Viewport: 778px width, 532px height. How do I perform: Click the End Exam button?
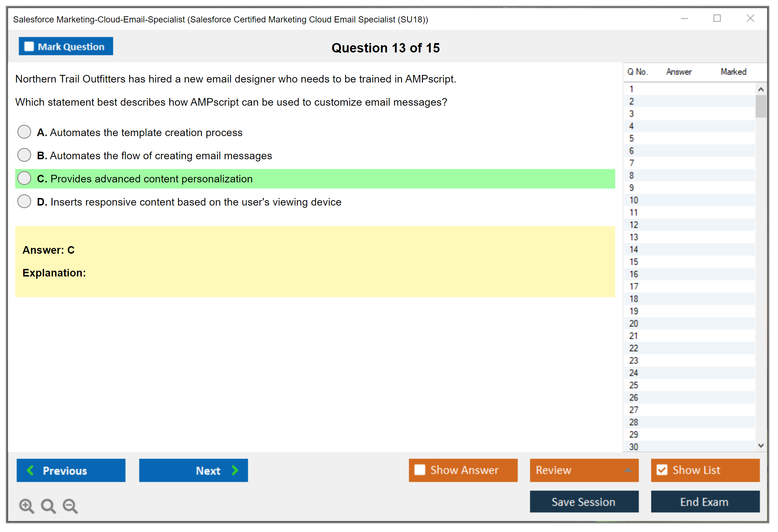click(705, 502)
